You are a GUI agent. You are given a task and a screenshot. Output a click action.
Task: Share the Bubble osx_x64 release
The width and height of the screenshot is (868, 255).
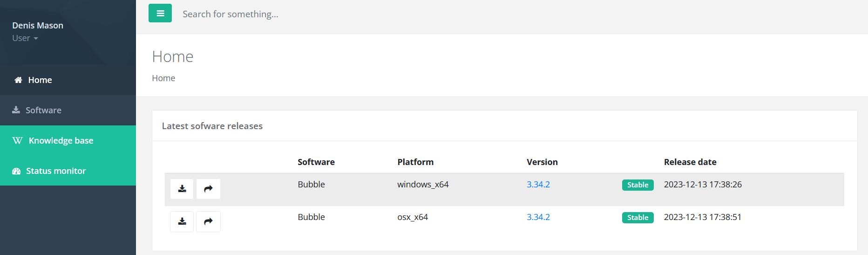(208, 221)
